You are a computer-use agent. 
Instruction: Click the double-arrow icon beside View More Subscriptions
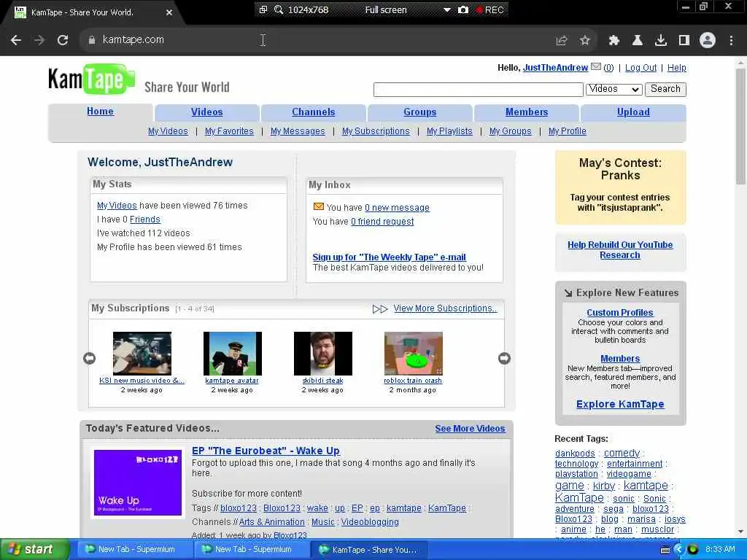pos(379,309)
